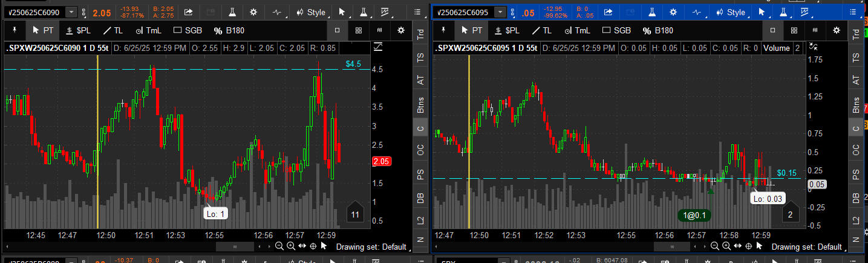Switch left chart to single-chart layout view
The image size is (868, 263).
coord(337,30)
